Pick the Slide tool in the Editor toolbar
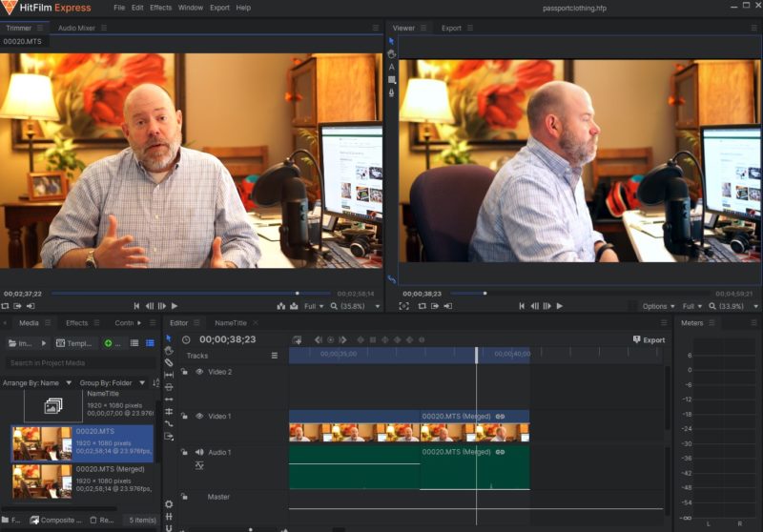This screenshot has height=532, width=763. 169,387
